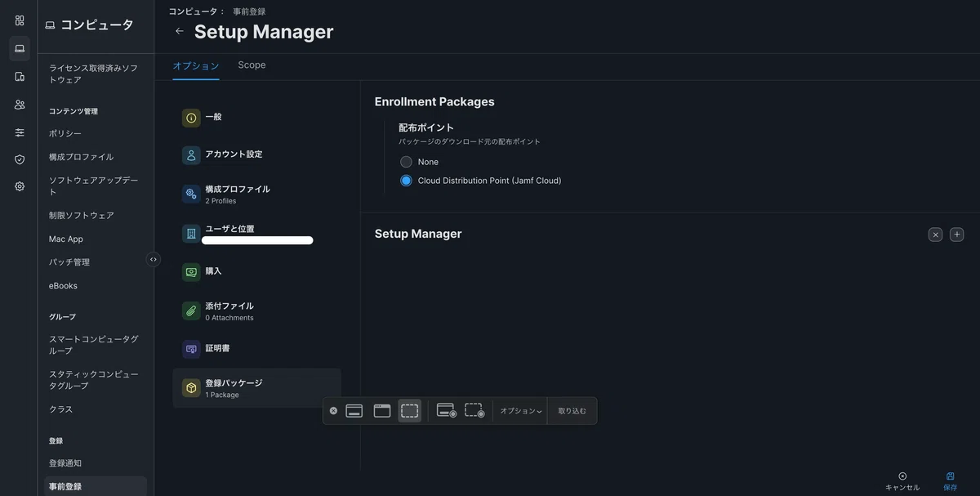Open the Users icon in left rail
Viewport: 980px width, 496px height.
(20, 105)
